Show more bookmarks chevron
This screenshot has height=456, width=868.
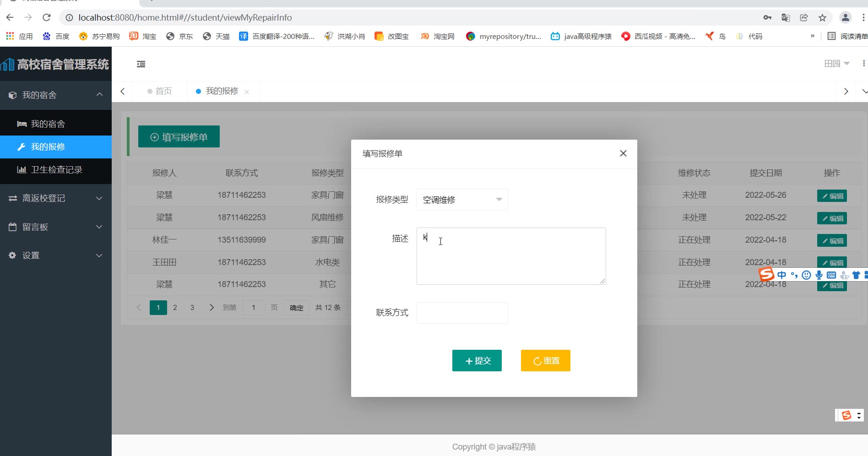point(813,36)
